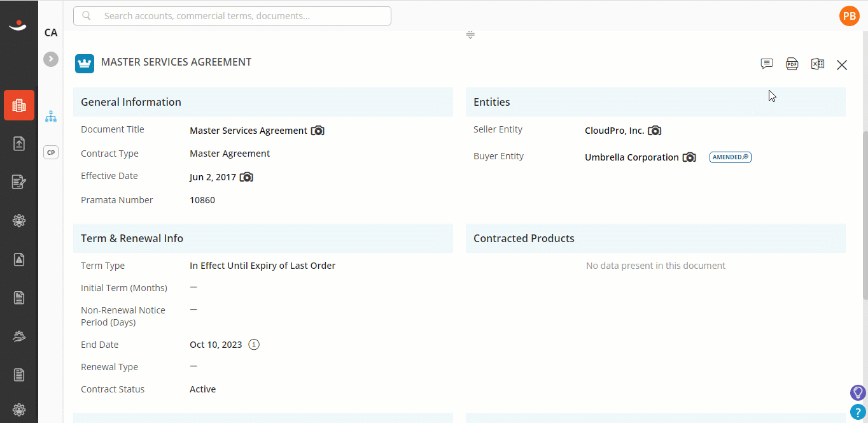Click the gear icon below document-edit icon
The width and height of the screenshot is (868, 423).
(19, 220)
